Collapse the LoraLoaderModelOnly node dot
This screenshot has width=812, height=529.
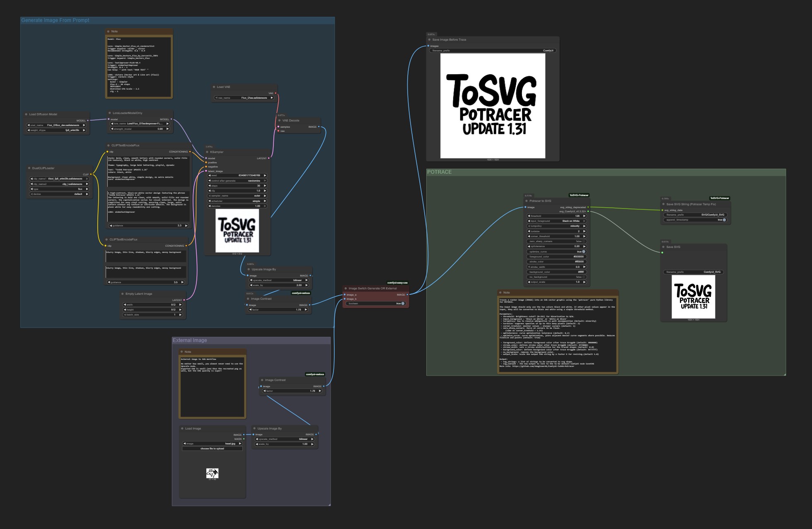click(109, 113)
